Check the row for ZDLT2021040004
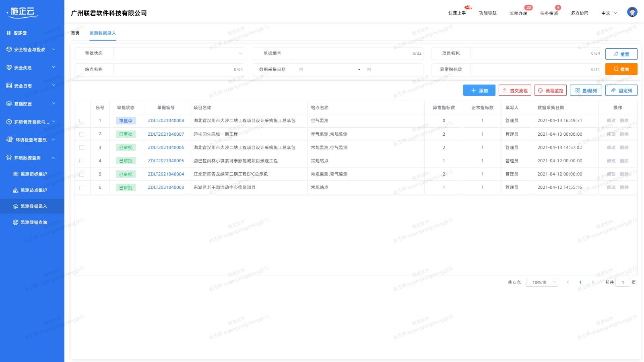 (82, 174)
